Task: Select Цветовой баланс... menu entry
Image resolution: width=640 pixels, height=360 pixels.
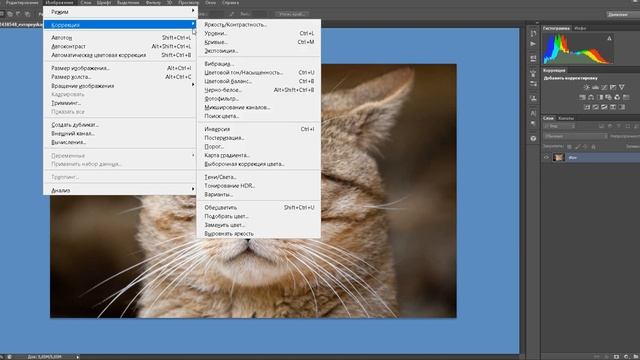Action: (x=259, y=81)
